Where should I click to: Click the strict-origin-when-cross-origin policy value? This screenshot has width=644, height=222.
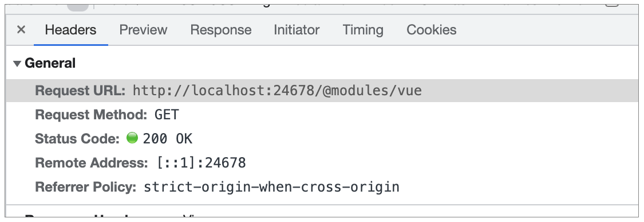[x=271, y=187]
